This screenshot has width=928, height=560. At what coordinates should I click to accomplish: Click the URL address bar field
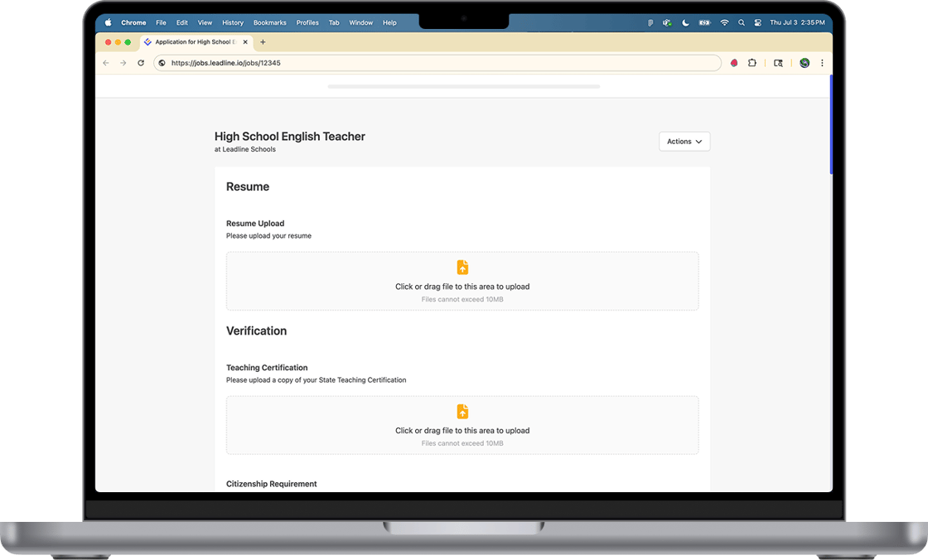[439, 63]
